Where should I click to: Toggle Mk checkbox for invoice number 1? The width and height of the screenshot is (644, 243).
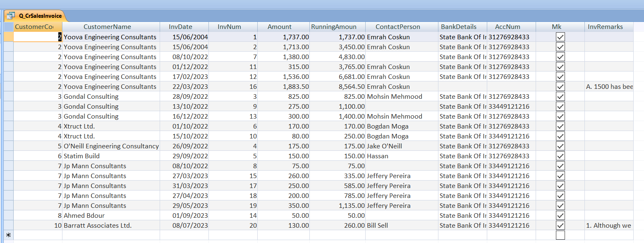(x=560, y=37)
